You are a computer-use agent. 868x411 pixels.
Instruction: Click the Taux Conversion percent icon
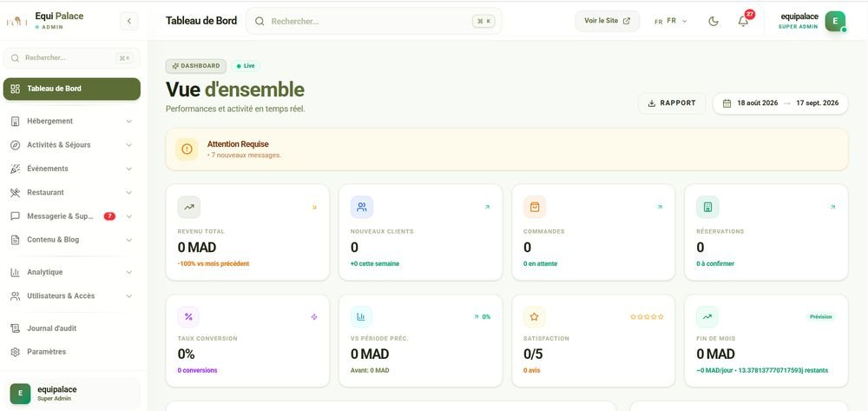coord(188,317)
